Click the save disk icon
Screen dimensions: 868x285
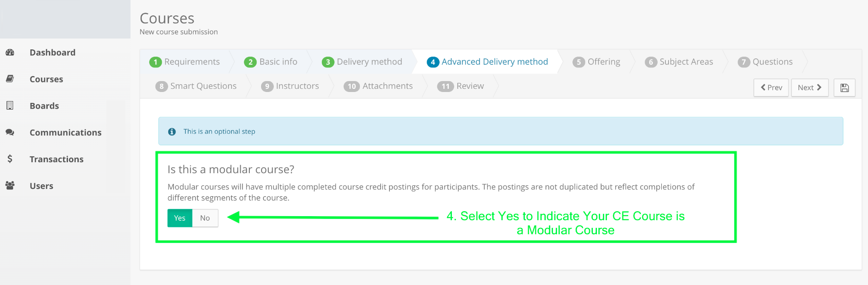coord(844,87)
